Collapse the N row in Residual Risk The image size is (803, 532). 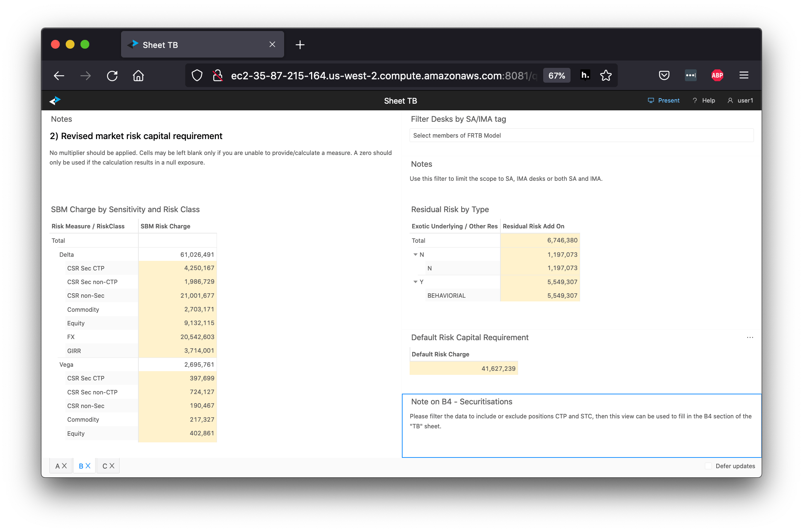[416, 255]
